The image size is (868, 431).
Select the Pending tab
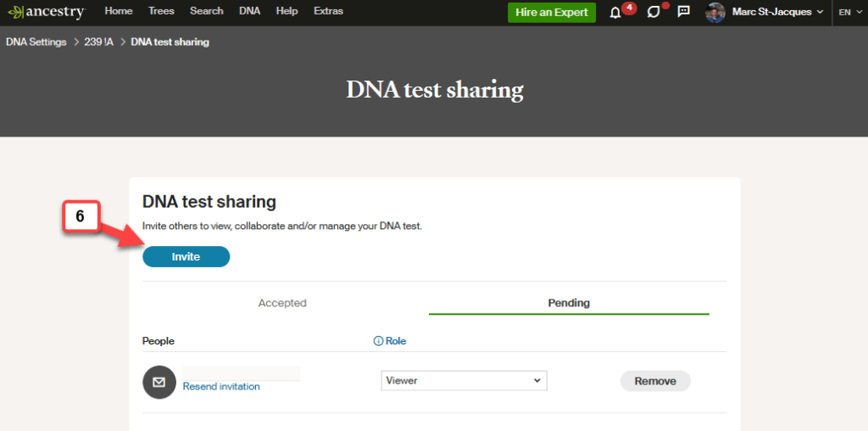[x=568, y=303]
